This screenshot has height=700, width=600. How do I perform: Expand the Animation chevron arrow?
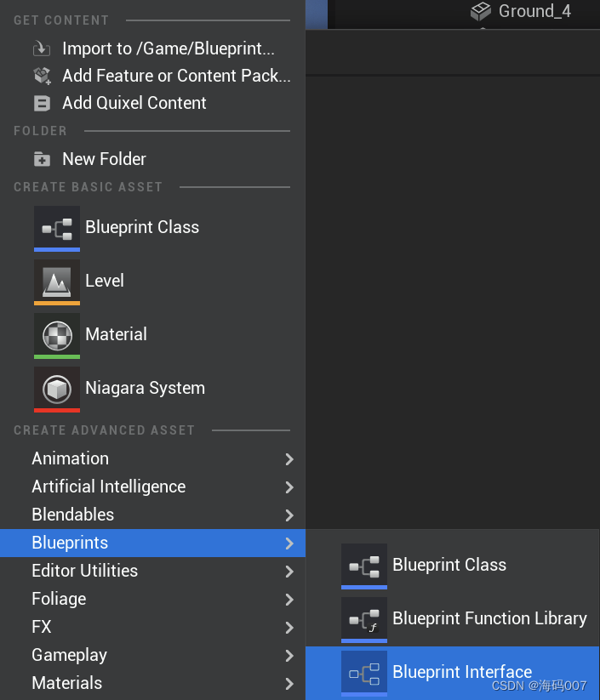click(x=289, y=459)
